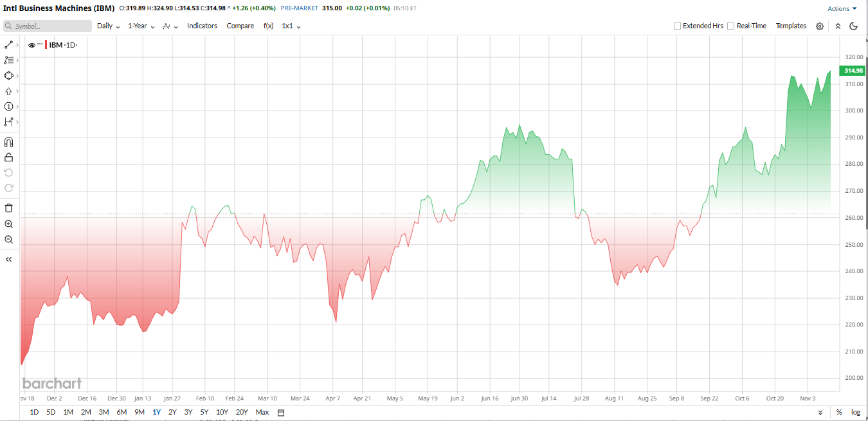The height and width of the screenshot is (421, 868).
Task: Open the Daily frequency dropdown
Action: pyautogui.click(x=109, y=26)
